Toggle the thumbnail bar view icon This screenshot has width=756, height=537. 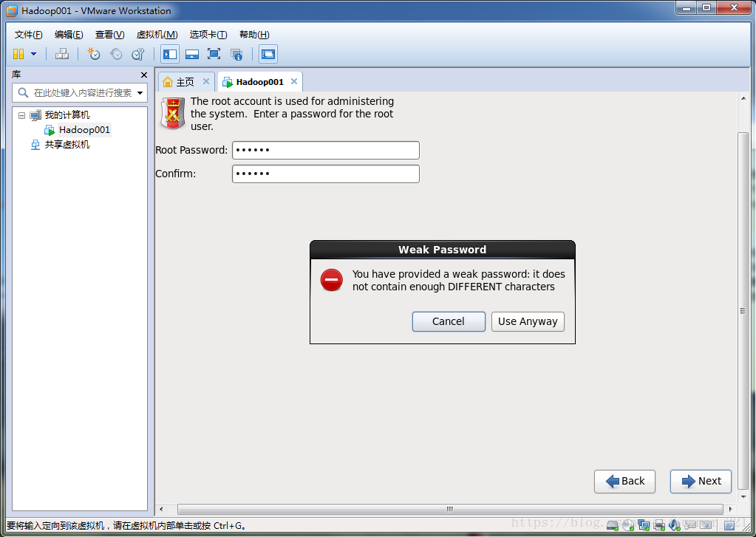(192, 54)
